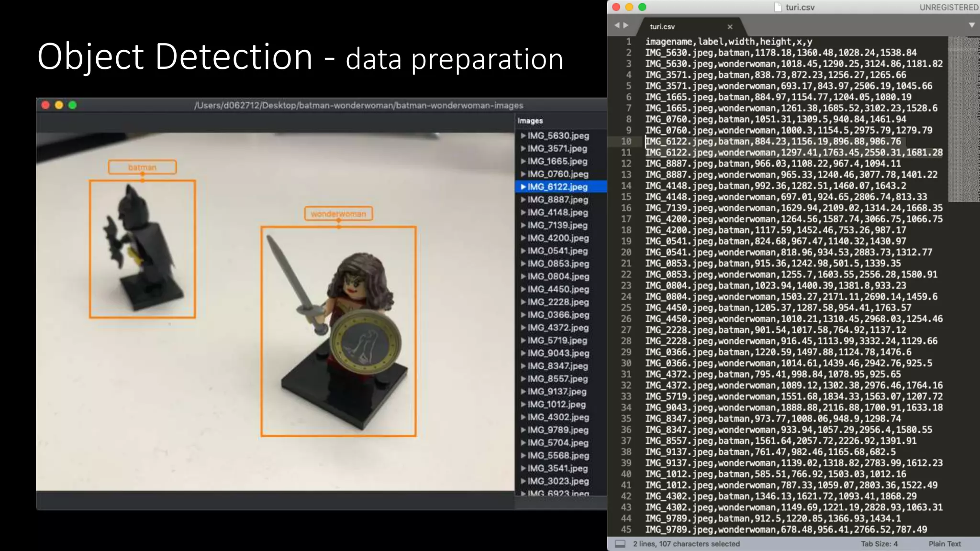Select IMG_0853.jpeg in the Images list

click(x=558, y=264)
